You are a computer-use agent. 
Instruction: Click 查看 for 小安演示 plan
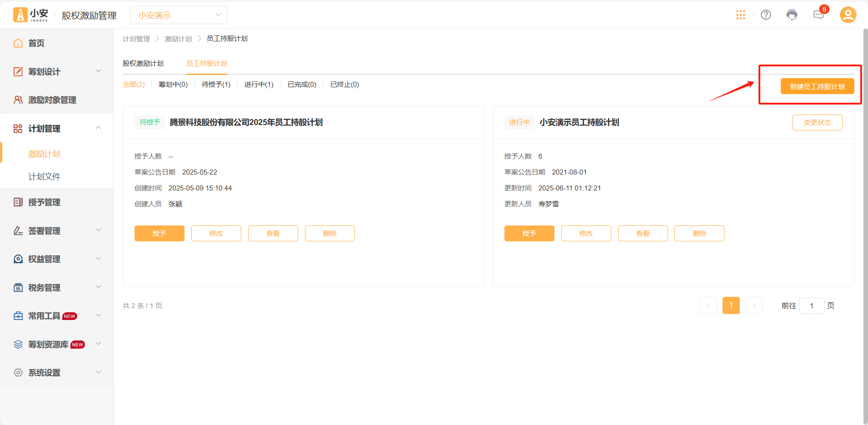(x=643, y=233)
